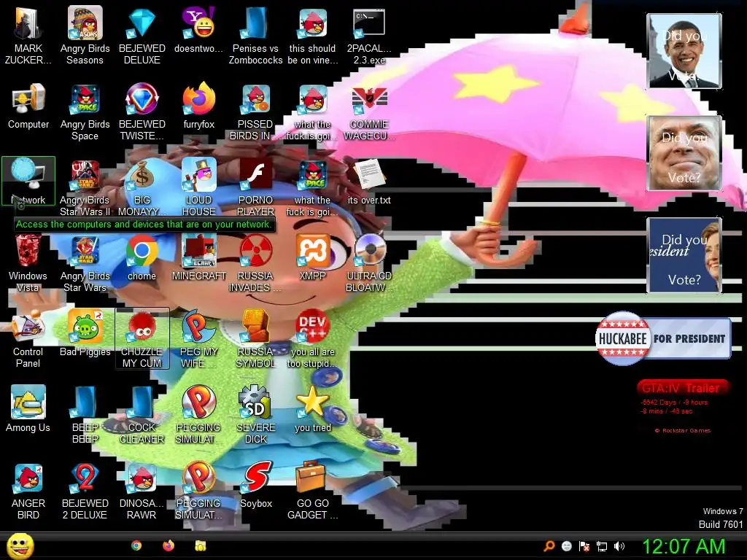Select the RUSSIA SYMBOL icon
Viewport: 747px width, 560px height.
256,339
